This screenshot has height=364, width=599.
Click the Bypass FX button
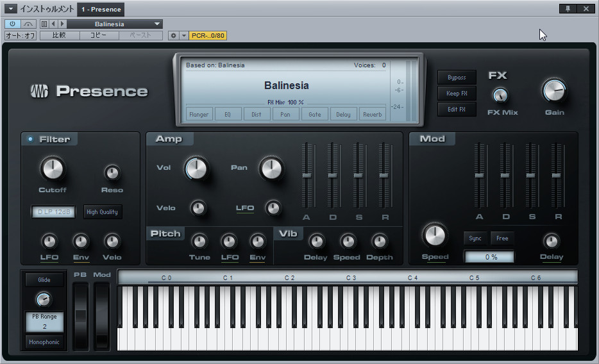[x=457, y=77]
